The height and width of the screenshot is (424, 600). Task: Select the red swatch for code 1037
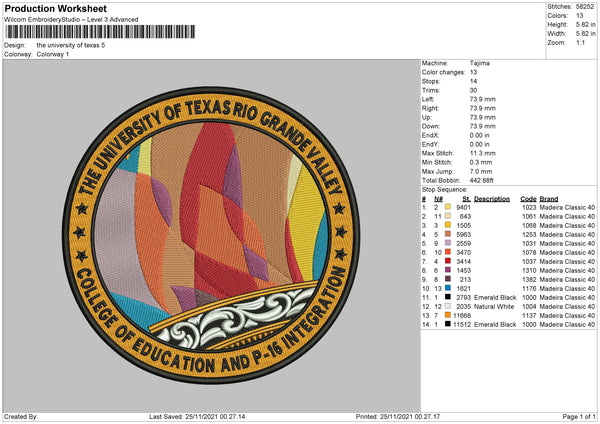pyautogui.click(x=448, y=261)
